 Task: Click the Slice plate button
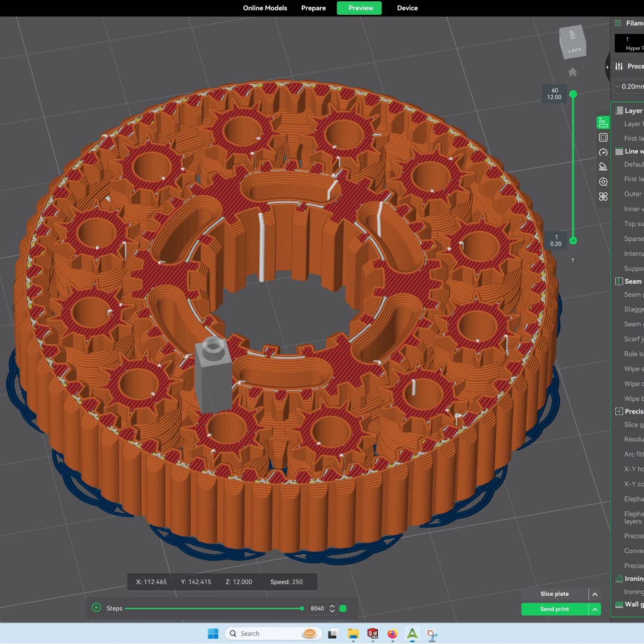coord(554,594)
